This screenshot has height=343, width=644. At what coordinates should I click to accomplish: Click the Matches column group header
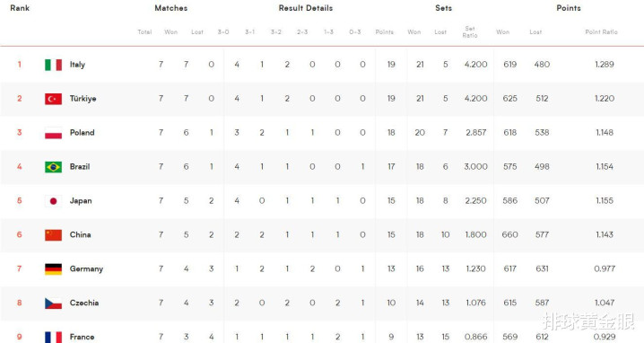coord(170,8)
